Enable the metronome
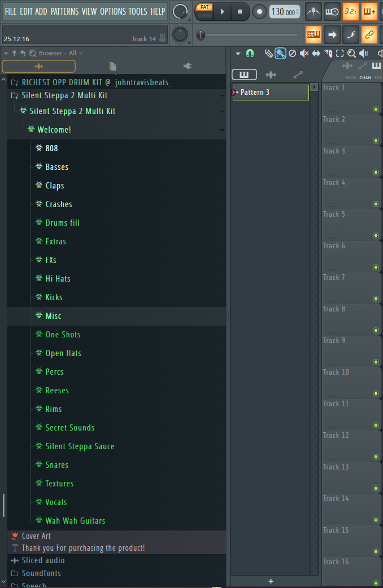The height and width of the screenshot is (588, 383). pos(314,11)
